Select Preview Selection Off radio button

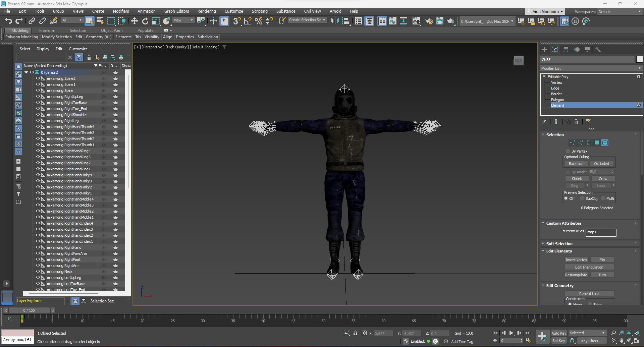click(566, 198)
